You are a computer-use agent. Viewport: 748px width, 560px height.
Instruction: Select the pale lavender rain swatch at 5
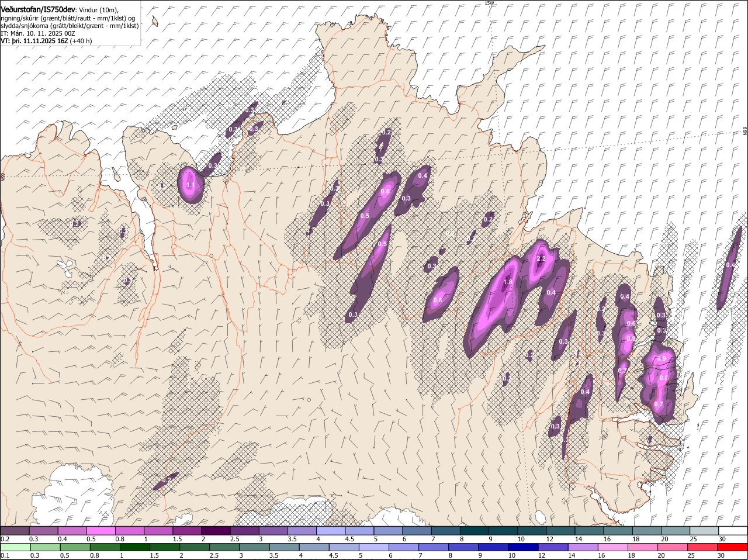point(374,548)
